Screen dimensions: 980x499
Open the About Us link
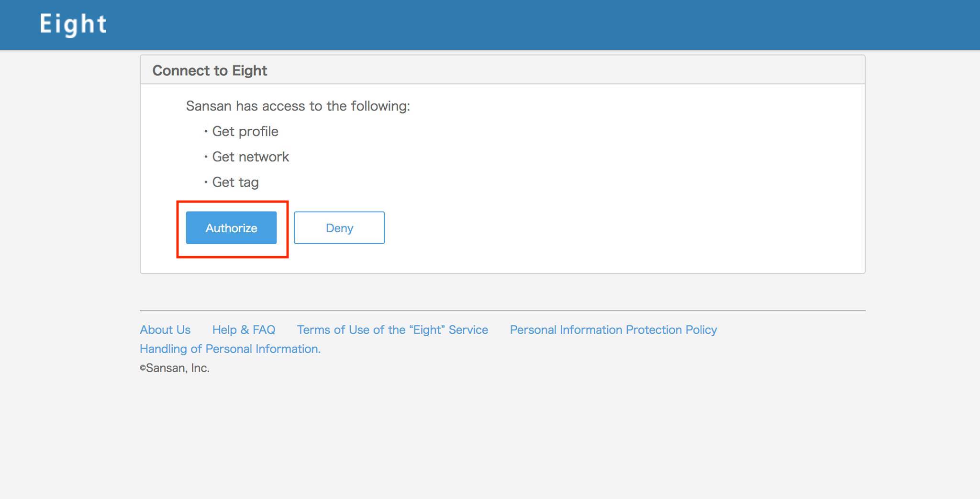(165, 330)
